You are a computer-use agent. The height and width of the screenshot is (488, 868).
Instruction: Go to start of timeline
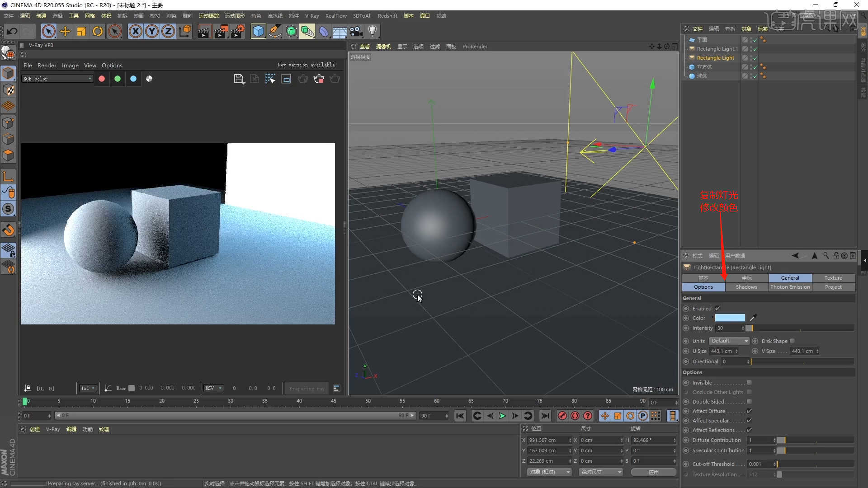coord(460,416)
